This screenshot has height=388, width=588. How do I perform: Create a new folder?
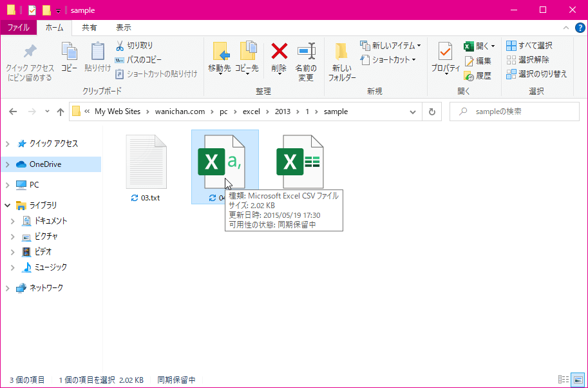[x=341, y=62]
